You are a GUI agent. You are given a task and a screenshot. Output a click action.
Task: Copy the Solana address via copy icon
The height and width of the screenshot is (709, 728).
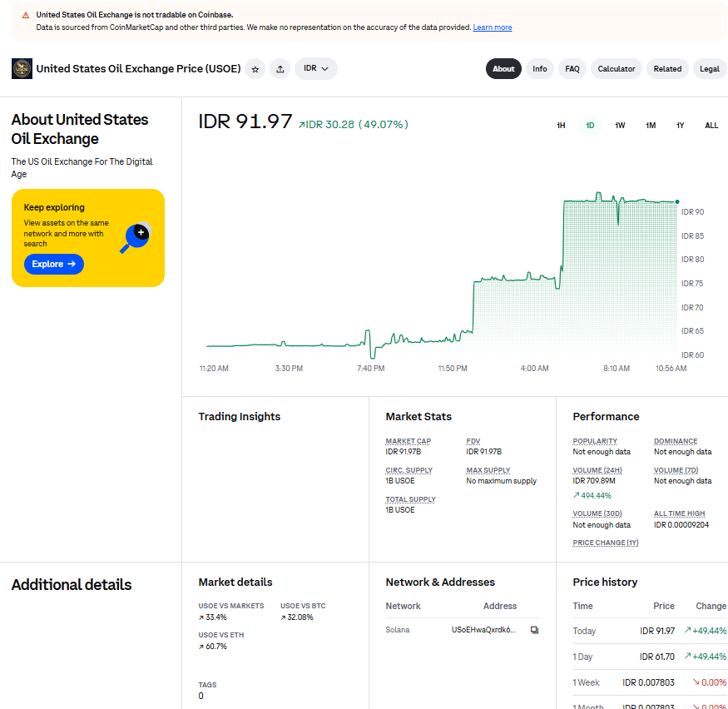534,630
